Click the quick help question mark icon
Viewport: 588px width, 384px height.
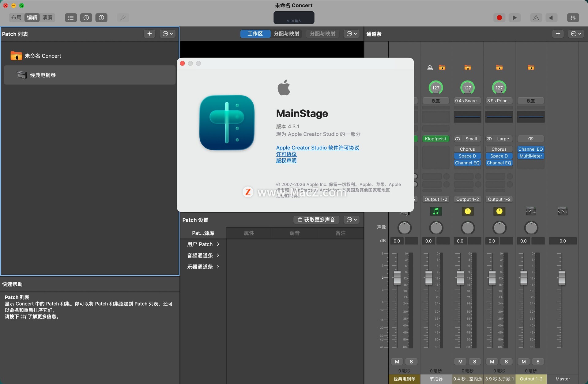tap(101, 18)
